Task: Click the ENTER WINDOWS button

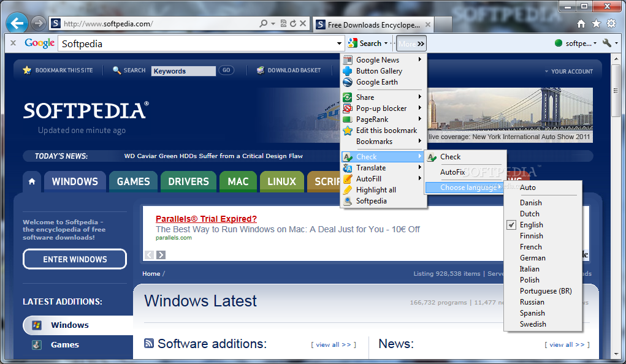Action: tap(75, 259)
